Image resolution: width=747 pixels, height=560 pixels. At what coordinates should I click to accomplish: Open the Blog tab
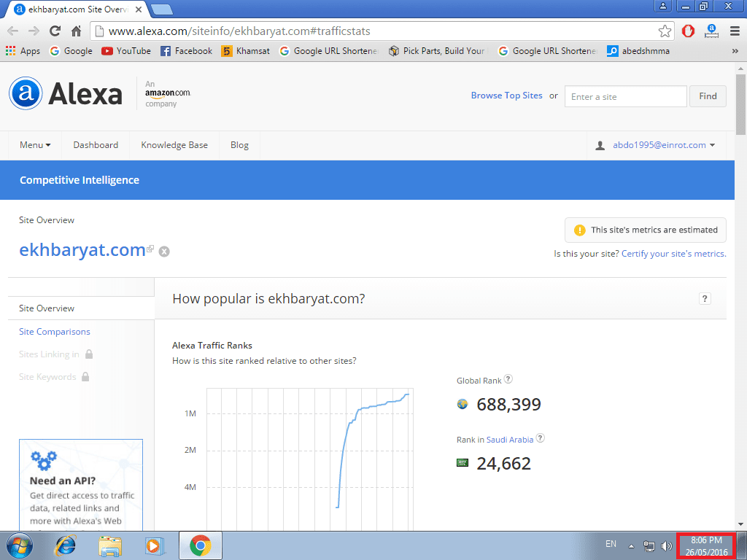pyautogui.click(x=239, y=145)
